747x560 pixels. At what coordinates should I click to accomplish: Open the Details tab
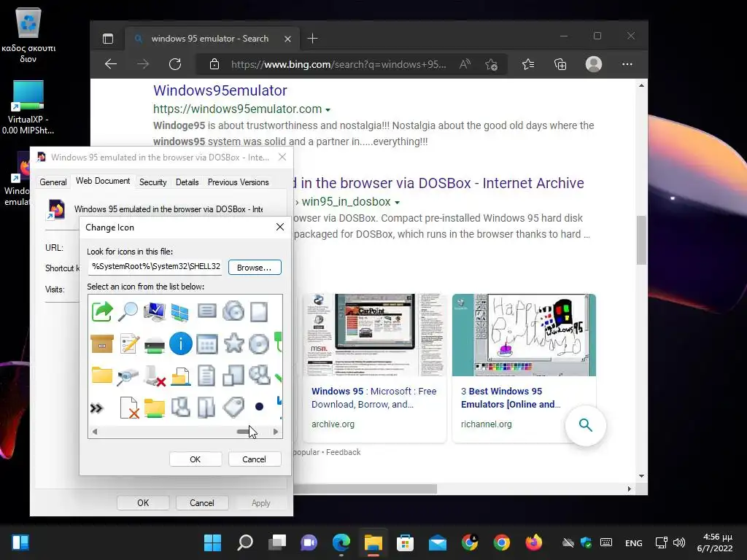click(x=187, y=182)
